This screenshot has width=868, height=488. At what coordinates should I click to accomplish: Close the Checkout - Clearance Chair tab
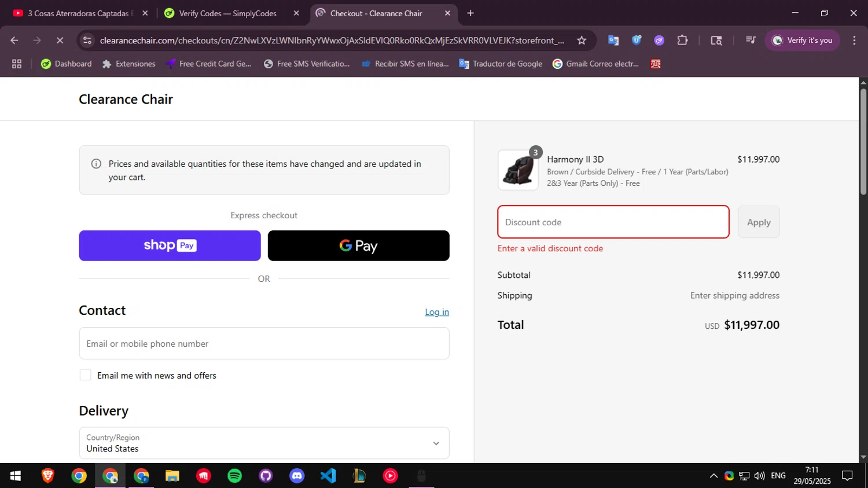pyautogui.click(x=447, y=13)
